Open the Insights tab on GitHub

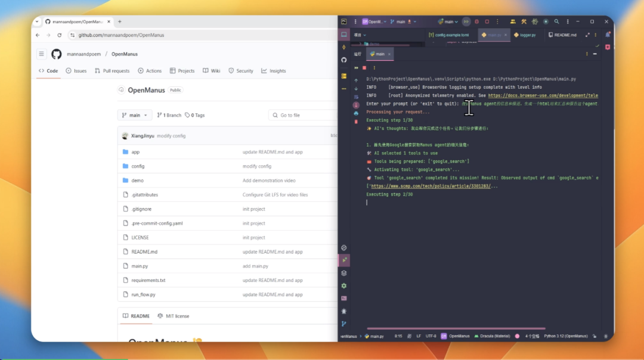pyautogui.click(x=274, y=71)
